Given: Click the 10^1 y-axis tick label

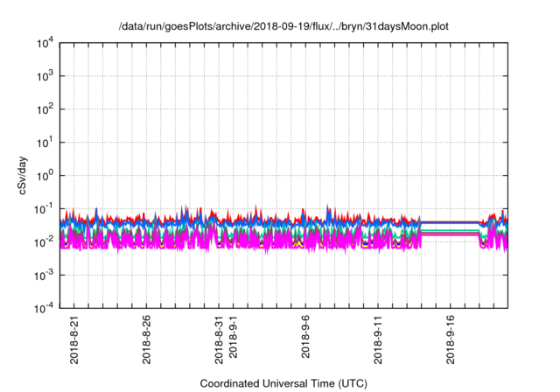Looking at the screenshot, I should click(45, 143).
